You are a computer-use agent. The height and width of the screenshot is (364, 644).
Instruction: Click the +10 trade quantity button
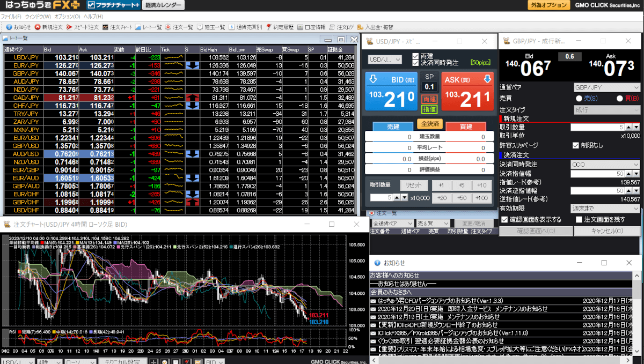click(x=482, y=185)
